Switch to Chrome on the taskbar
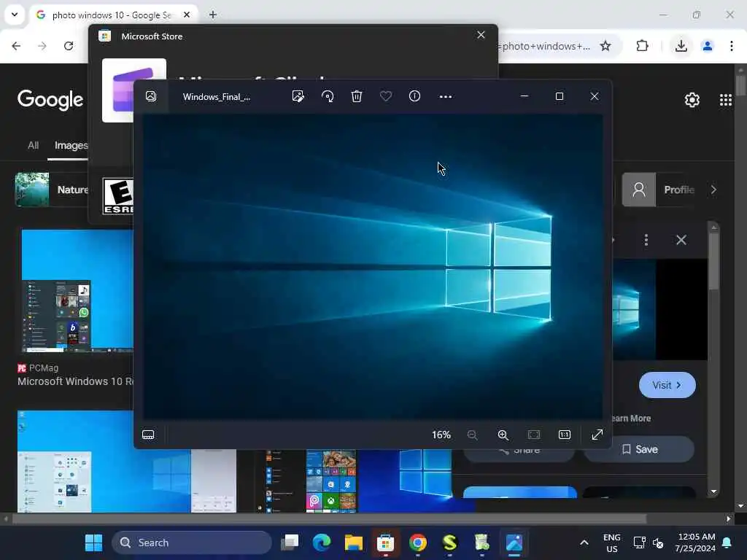This screenshot has width=747, height=560. click(x=418, y=542)
